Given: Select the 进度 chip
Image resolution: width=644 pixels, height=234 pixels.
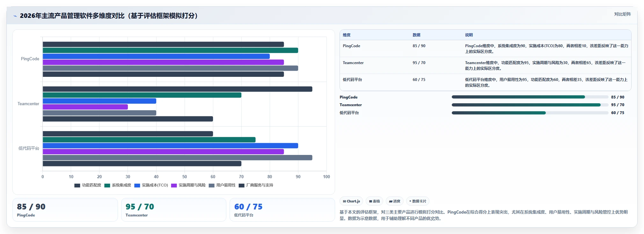Looking at the screenshot, I should pyautogui.click(x=394, y=201).
